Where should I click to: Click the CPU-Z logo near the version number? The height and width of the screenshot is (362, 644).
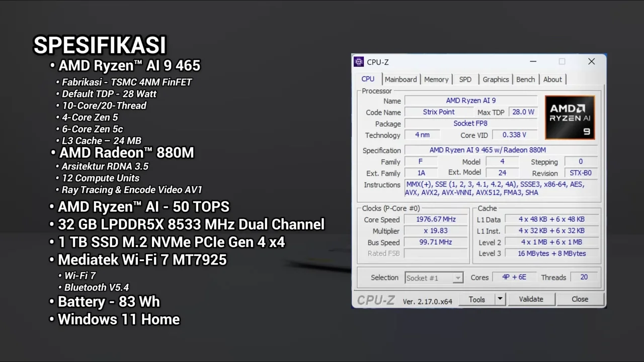pos(375,300)
